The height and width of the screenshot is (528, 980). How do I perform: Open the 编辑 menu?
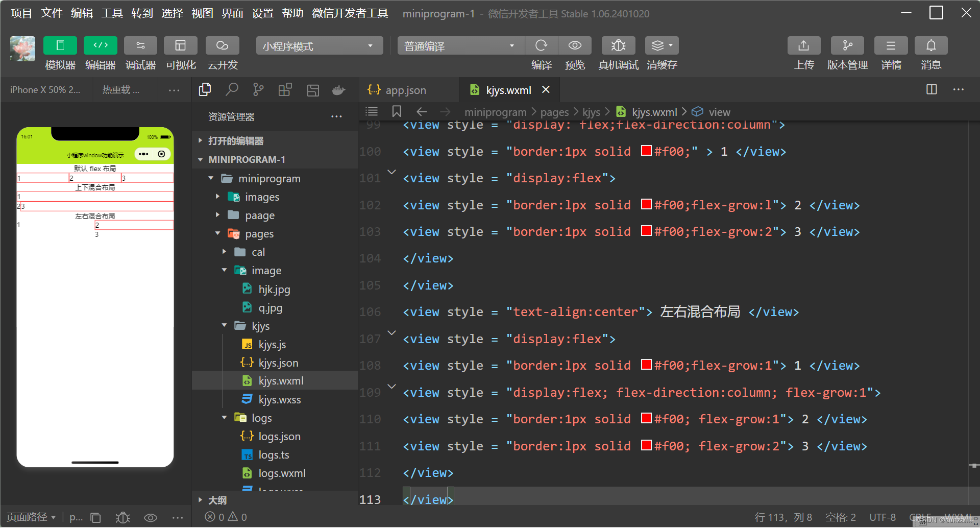pyautogui.click(x=82, y=13)
